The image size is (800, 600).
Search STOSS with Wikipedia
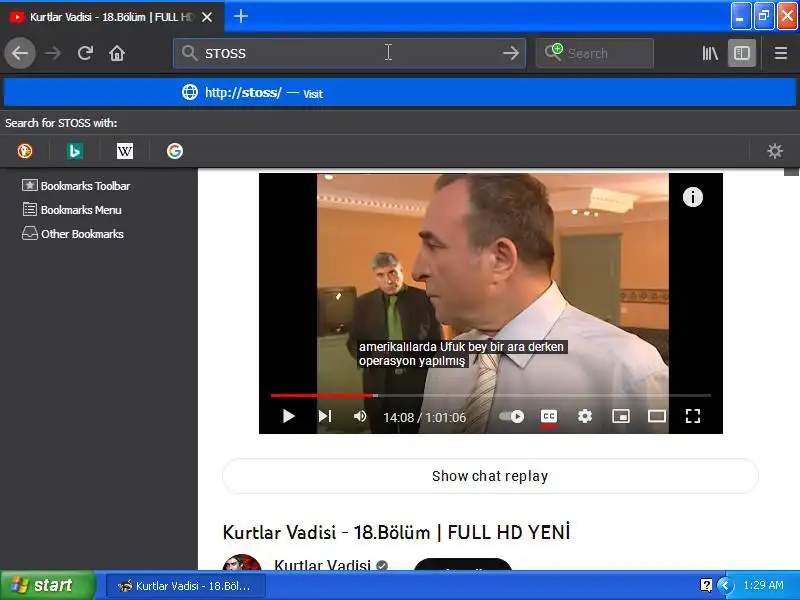(124, 151)
